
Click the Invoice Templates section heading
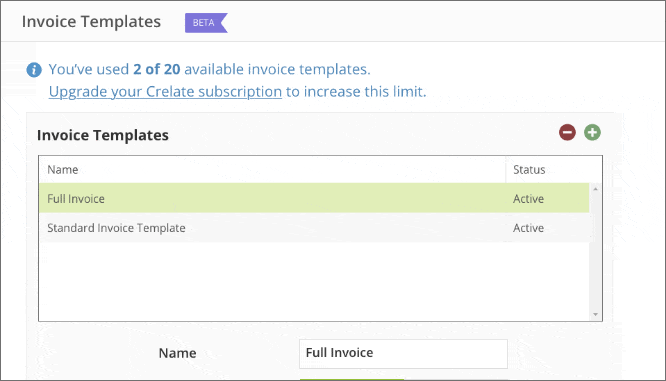tap(103, 135)
